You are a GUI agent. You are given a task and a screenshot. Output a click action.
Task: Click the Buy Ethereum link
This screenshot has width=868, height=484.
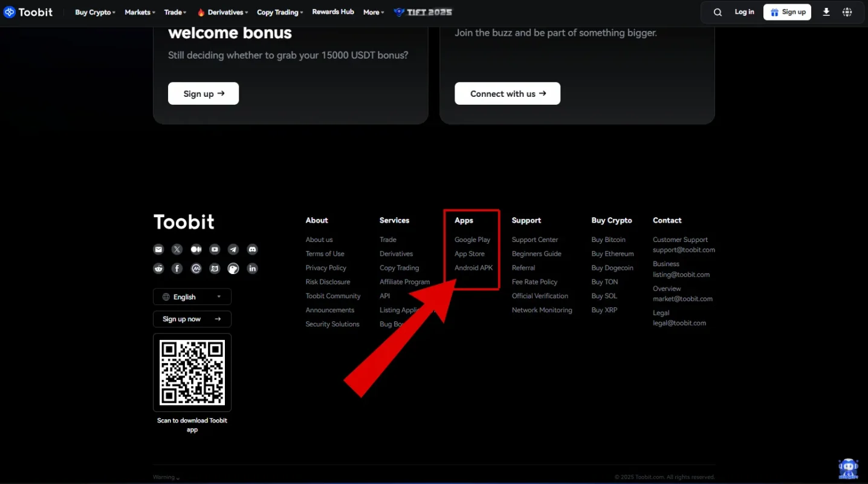pyautogui.click(x=612, y=253)
